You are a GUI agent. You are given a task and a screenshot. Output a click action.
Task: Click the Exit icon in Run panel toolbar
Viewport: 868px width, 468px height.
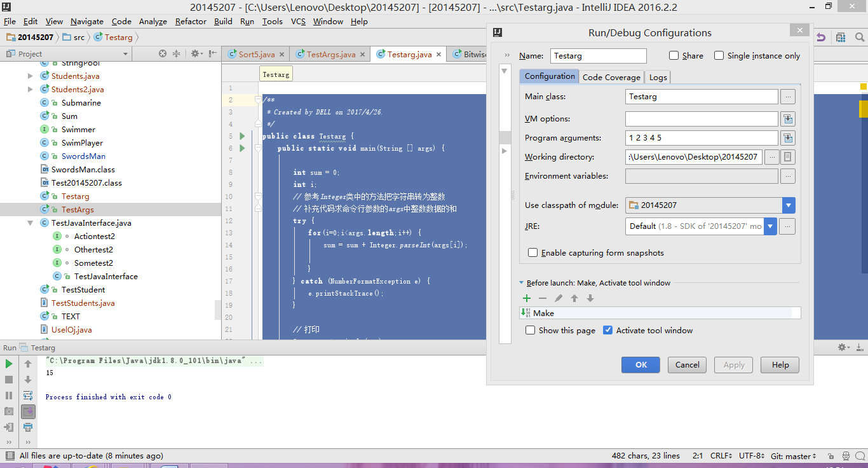click(x=9, y=427)
